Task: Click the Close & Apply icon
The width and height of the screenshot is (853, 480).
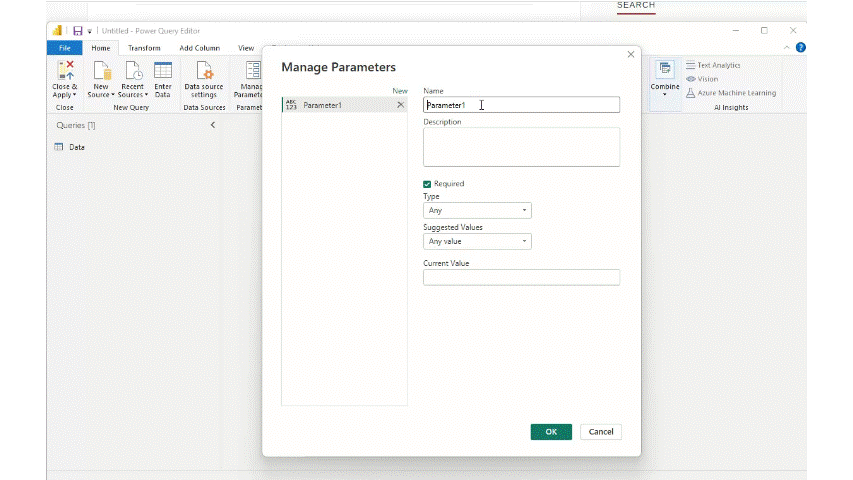Action: (x=65, y=72)
